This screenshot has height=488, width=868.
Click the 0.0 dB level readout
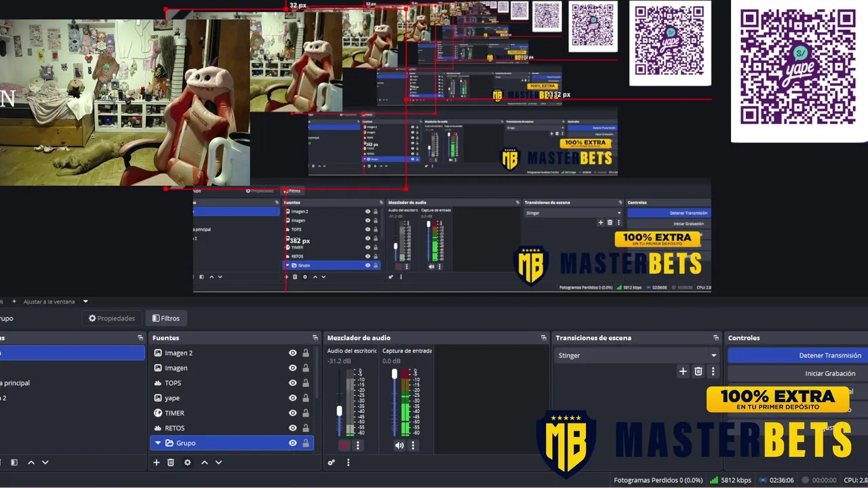391,361
